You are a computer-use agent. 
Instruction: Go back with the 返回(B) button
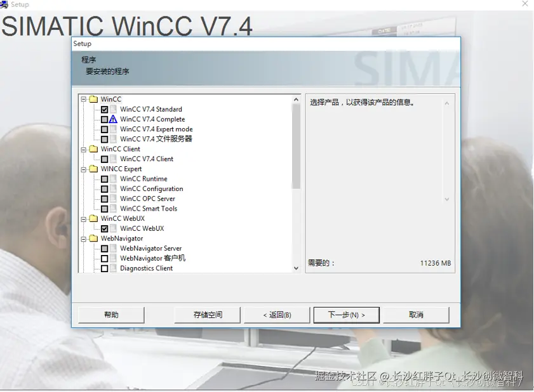click(x=277, y=315)
